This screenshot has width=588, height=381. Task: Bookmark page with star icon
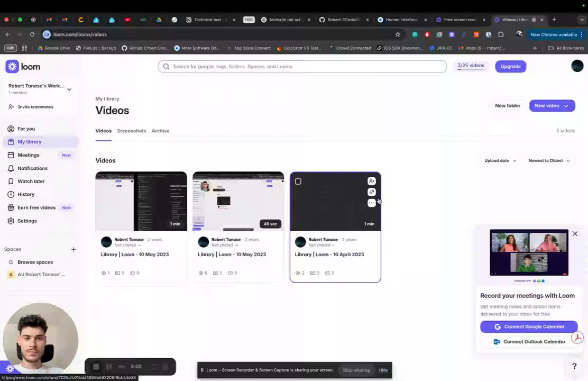click(x=398, y=34)
